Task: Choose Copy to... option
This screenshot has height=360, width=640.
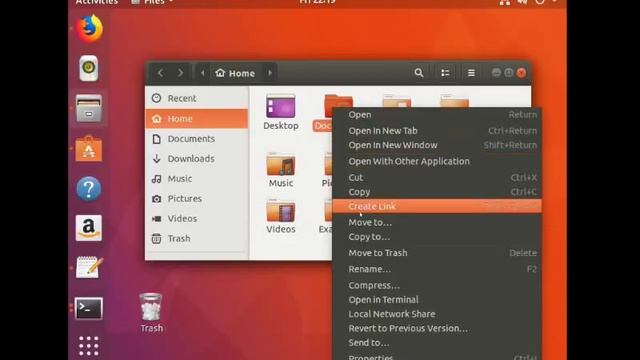Action: (x=437, y=237)
